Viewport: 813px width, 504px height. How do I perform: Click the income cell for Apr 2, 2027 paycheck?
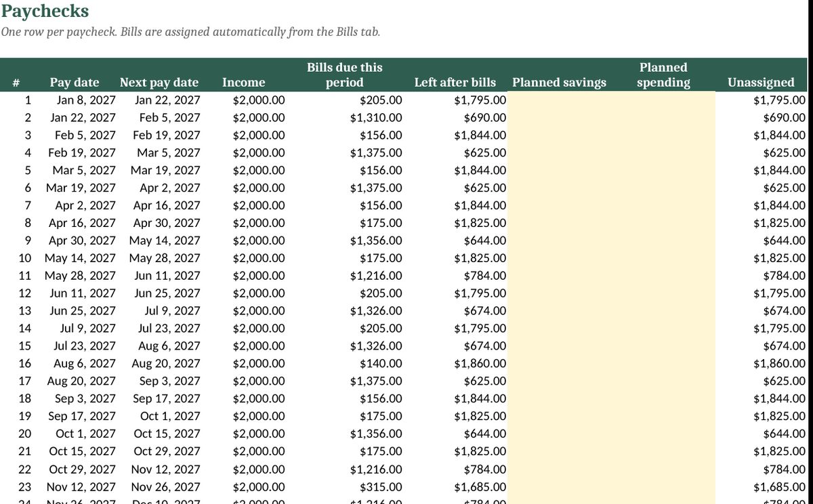(259, 205)
